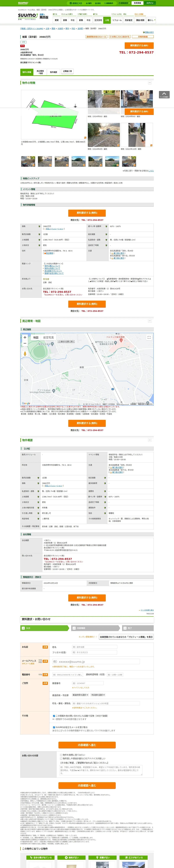Open the リフォーム navigation item

point(117,20)
